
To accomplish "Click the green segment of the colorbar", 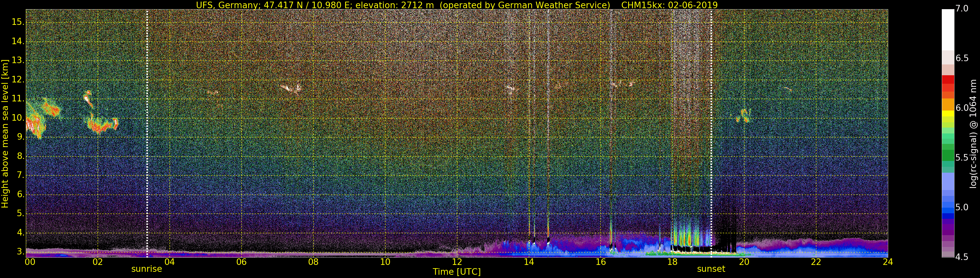I will (x=948, y=155).
